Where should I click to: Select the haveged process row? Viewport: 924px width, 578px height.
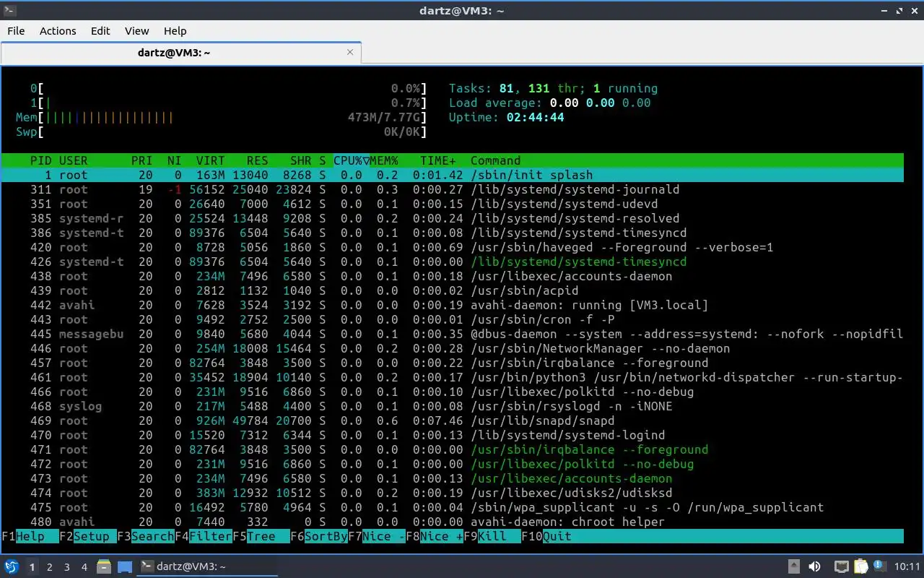point(452,247)
